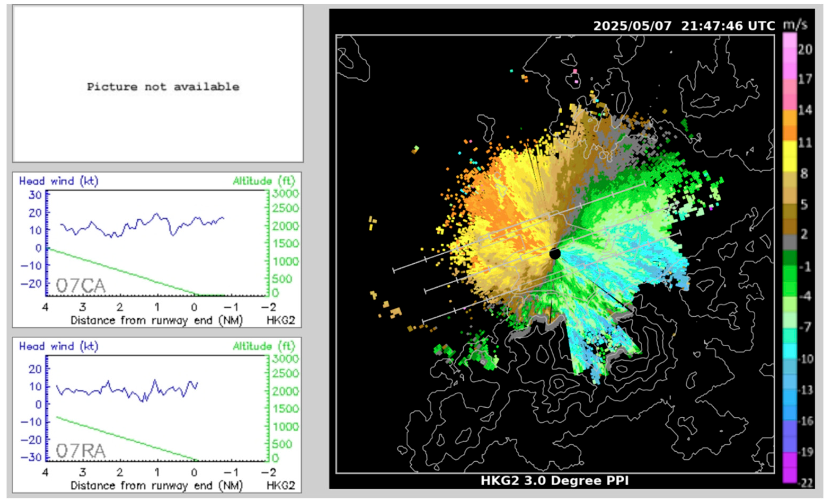
Task: Click the 'Picture not available' text
Action: (x=163, y=87)
